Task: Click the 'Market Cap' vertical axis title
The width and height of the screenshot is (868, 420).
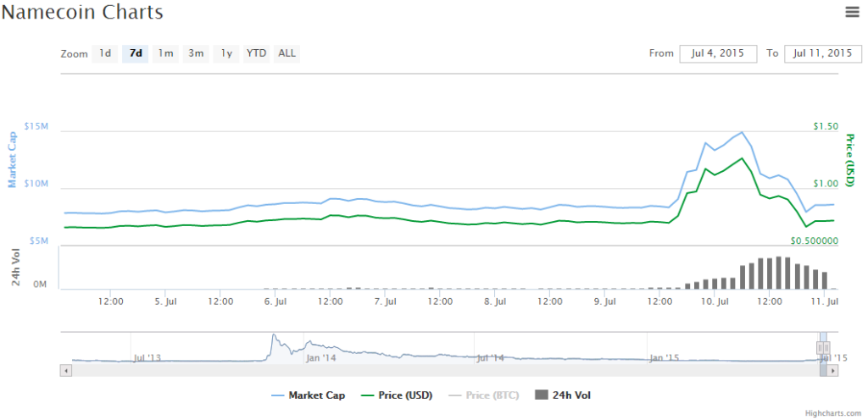Action: [13, 160]
